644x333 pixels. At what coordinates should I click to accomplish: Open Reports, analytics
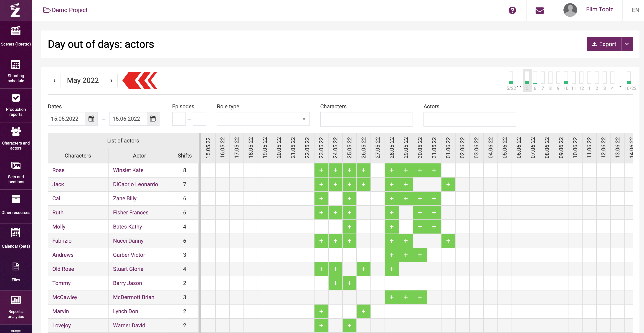(16, 308)
